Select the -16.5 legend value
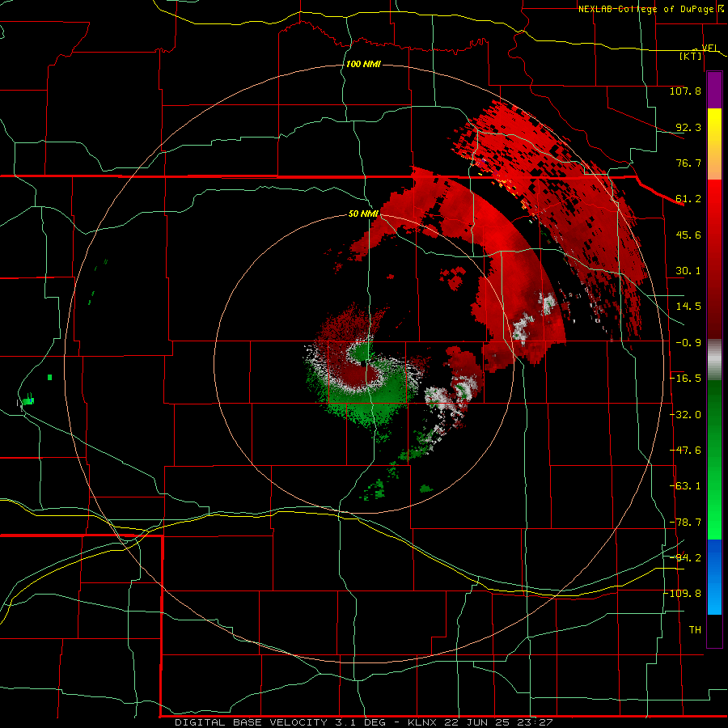This screenshot has height=728, width=728. coord(685,379)
